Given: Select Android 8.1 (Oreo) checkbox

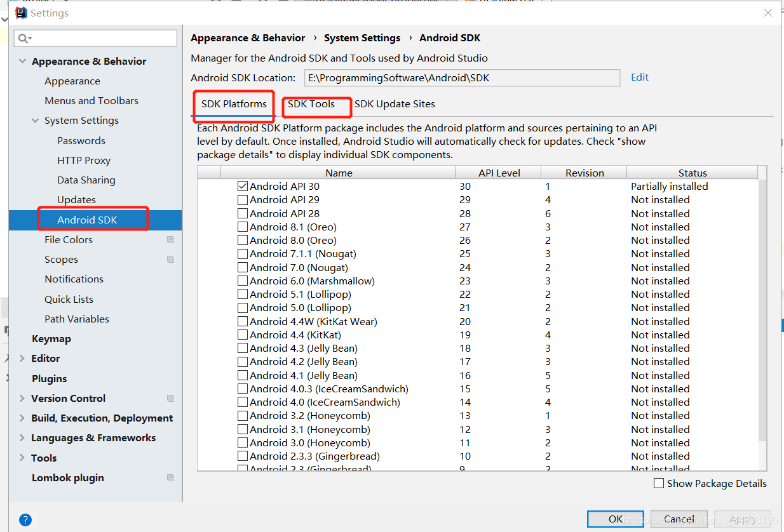Looking at the screenshot, I should (x=242, y=227).
